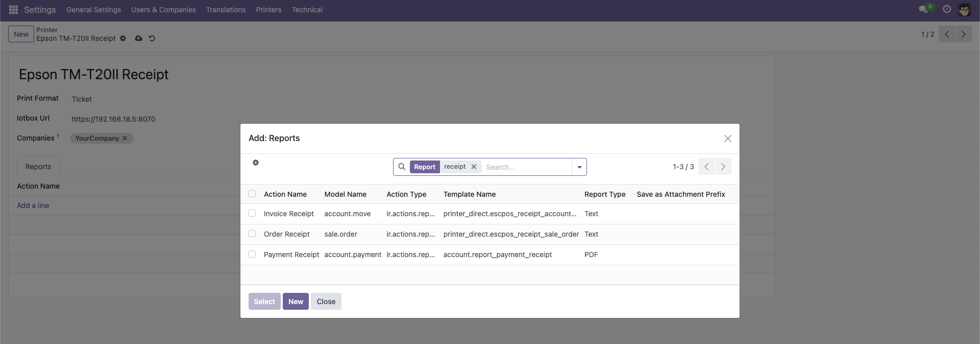The height and width of the screenshot is (344, 980).
Task: Click the Order Receipt action name
Action: point(287,234)
